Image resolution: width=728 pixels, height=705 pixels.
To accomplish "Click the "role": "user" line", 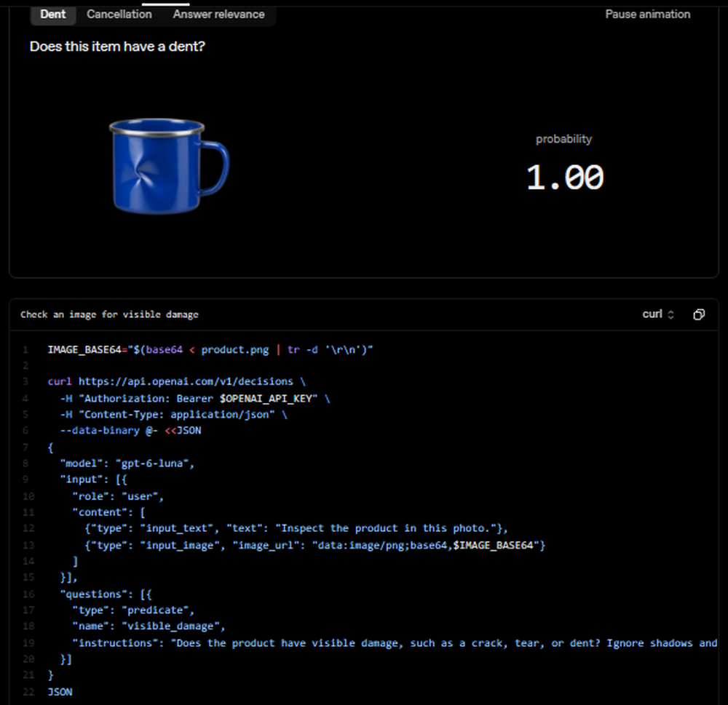I will pos(118,496).
